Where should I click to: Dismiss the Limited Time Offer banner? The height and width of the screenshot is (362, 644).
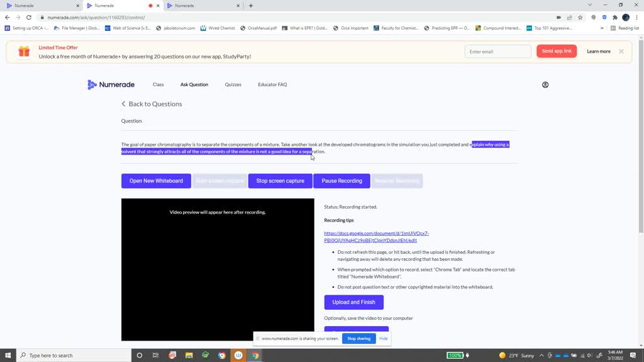click(x=621, y=52)
